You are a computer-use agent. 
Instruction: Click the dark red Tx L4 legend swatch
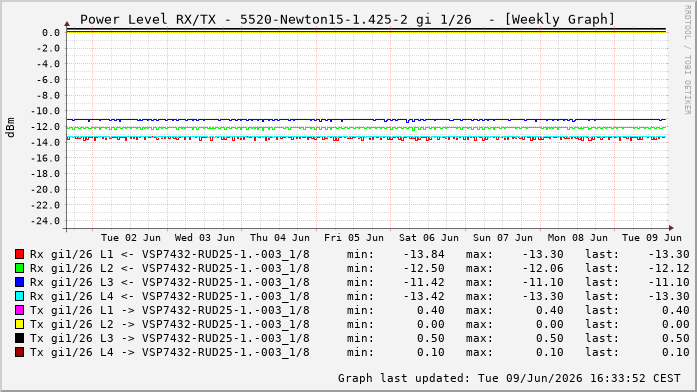[19, 352]
